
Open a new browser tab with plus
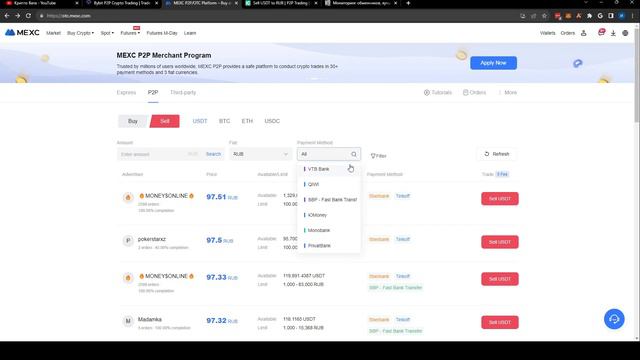408,3
